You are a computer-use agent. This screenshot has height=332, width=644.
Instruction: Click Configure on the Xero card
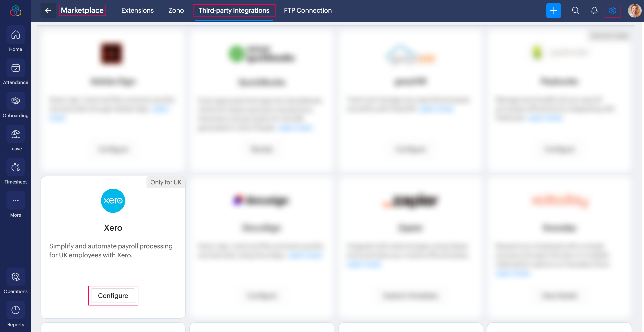pos(113,296)
